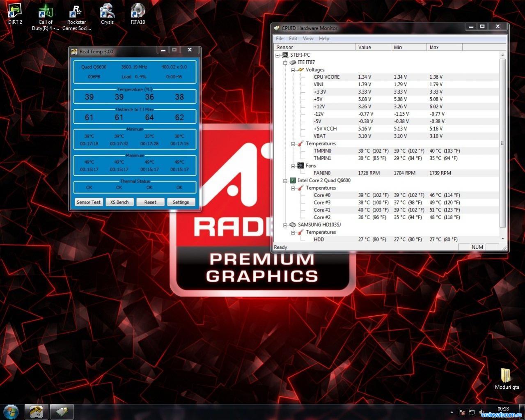The height and width of the screenshot is (420, 525).
Task: Click the Max column header
Action: 445,47
